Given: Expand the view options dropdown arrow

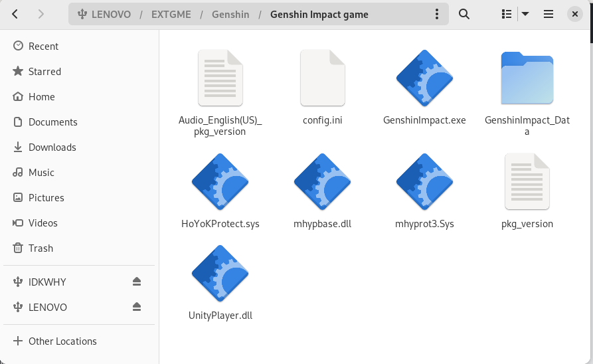Looking at the screenshot, I should [x=525, y=15].
